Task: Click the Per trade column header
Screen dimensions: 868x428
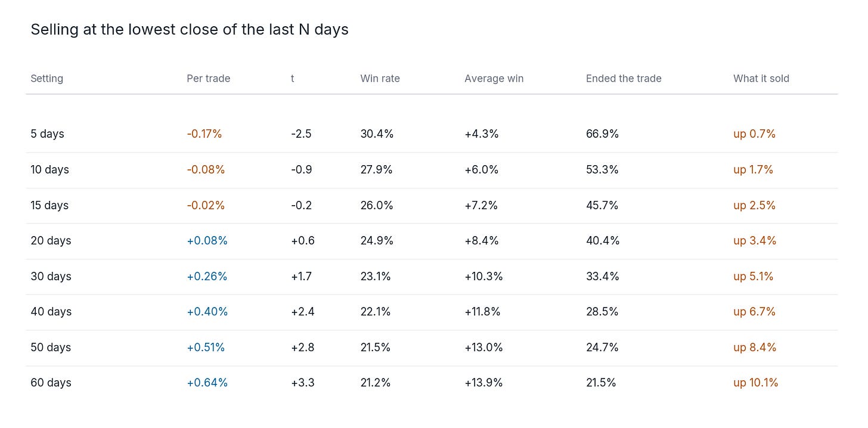Action: tap(208, 79)
